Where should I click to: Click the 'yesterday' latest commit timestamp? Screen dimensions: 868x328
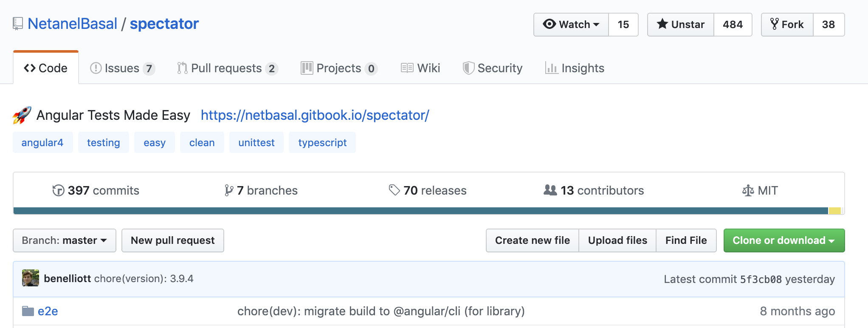coord(810,279)
